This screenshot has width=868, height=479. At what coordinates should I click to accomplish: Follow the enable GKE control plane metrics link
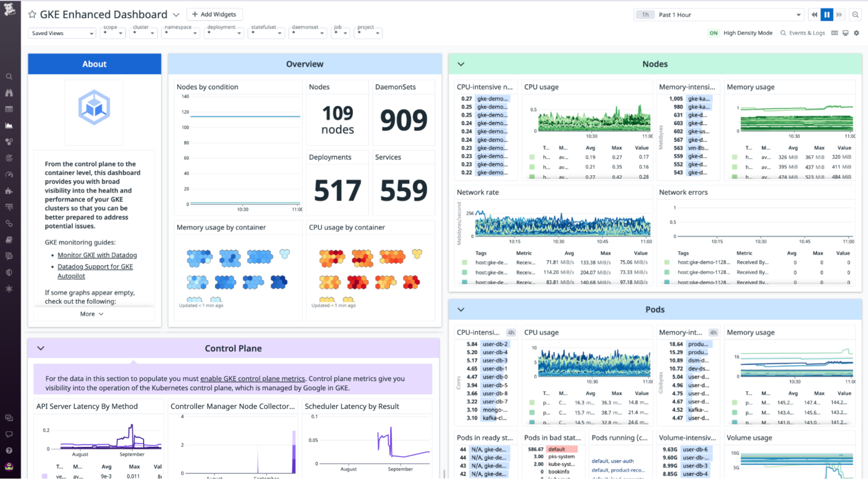coord(252,378)
